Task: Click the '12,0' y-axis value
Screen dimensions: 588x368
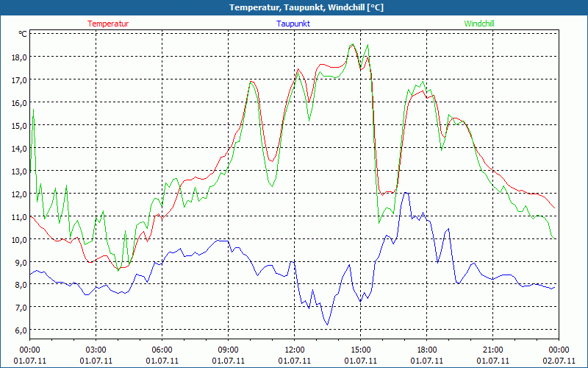Action: [x=20, y=194]
